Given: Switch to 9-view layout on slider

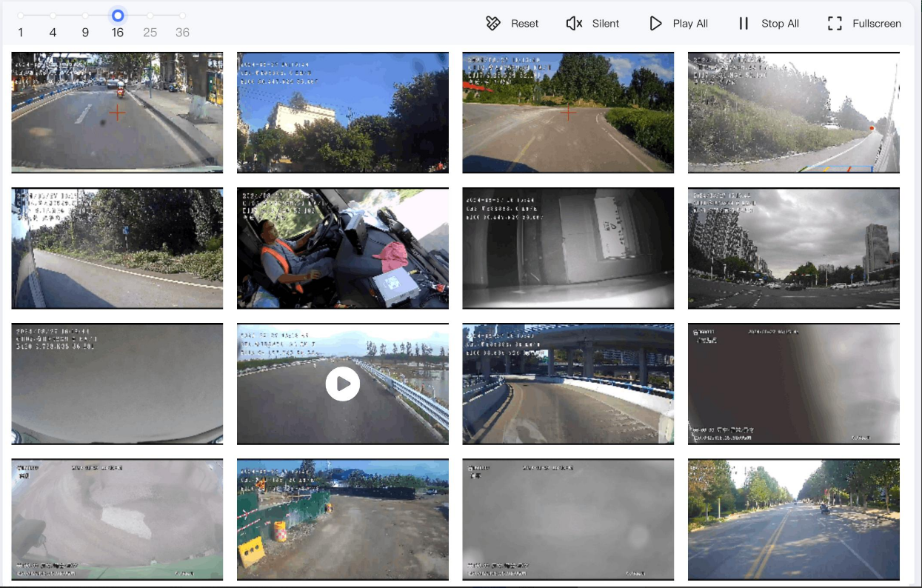Looking at the screenshot, I should tap(86, 16).
